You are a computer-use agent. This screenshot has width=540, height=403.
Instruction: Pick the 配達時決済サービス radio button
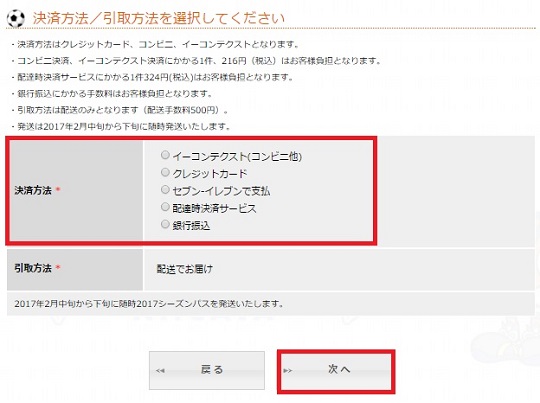click(165, 207)
